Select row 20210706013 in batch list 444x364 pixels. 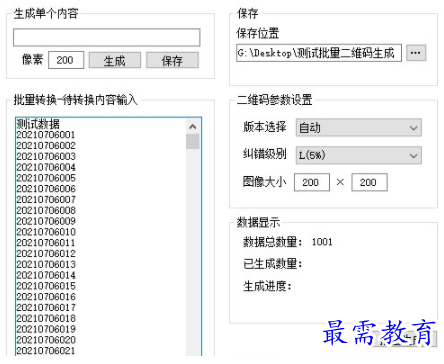(x=46, y=264)
